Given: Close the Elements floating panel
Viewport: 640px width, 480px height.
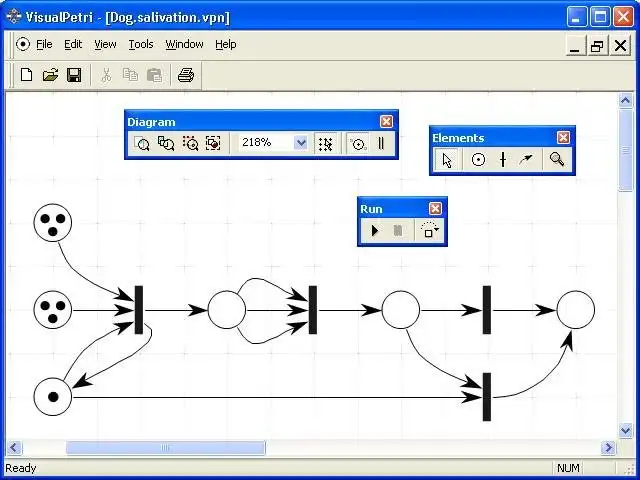Looking at the screenshot, I should (563, 138).
